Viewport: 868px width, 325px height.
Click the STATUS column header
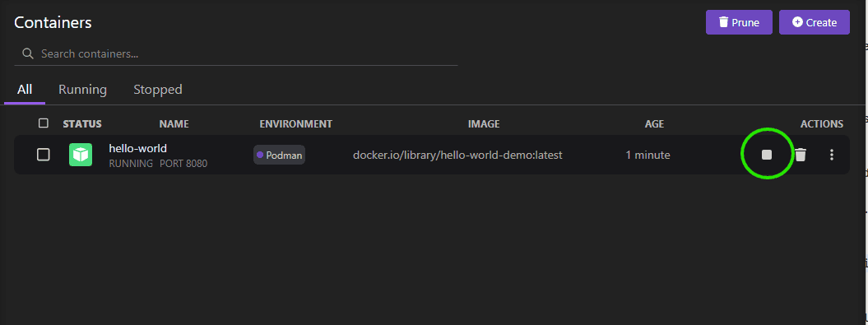coord(82,124)
